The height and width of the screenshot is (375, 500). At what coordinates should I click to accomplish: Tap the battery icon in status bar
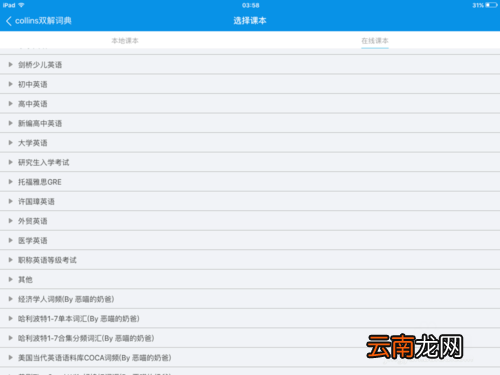[x=491, y=5]
